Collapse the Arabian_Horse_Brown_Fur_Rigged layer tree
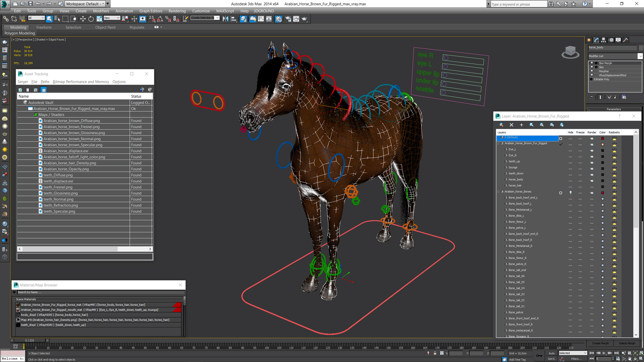This screenshot has width=644, height=362. pyautogui.click(x=498, y=143)
